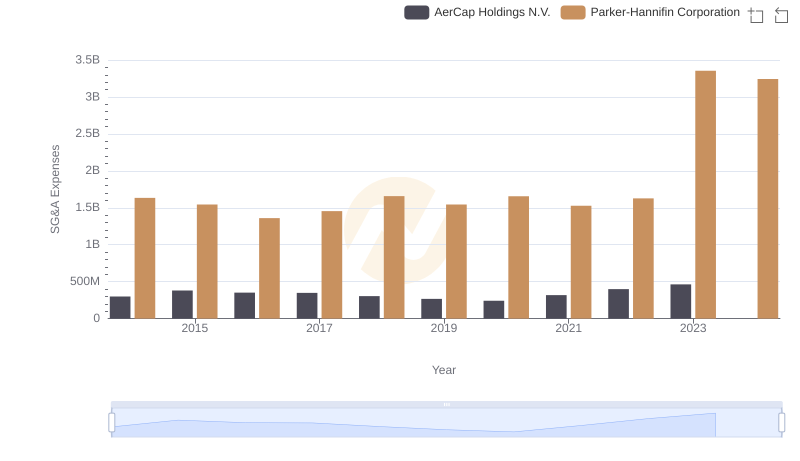Click the Parker-Hannifin bar for 2021
This screenshot has height=461, width=800.
click(581, 262)
